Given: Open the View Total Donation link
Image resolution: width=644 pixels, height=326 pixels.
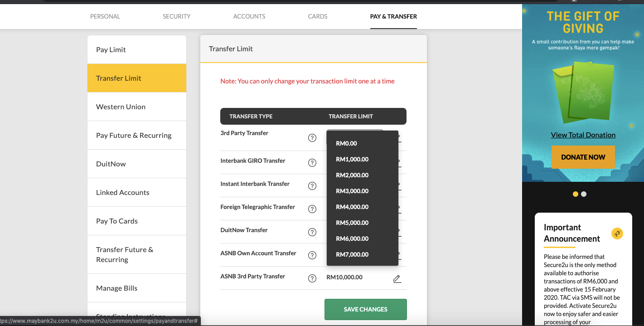Looking at the screenshot, I should click(x=583, y=135).
